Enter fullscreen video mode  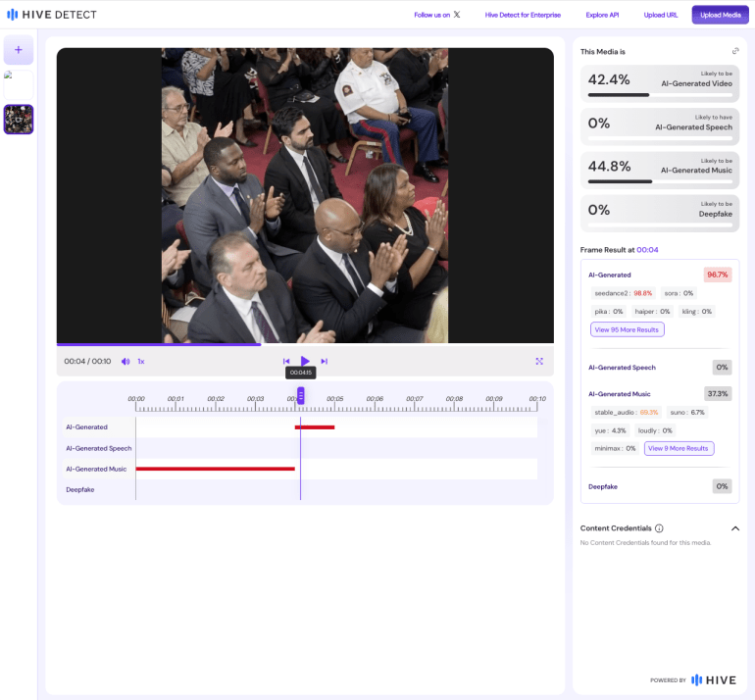point(539,361)
